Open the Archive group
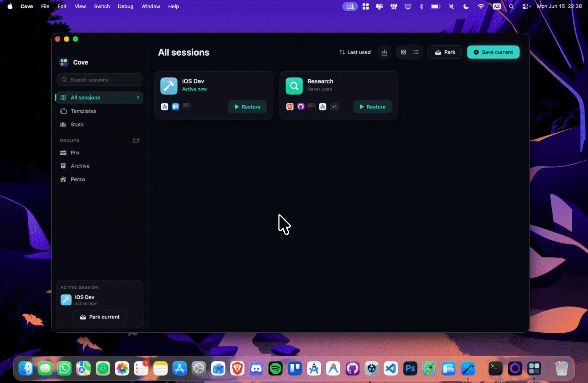The width and height of the screenshot is (588, 383). click(100, 166)
